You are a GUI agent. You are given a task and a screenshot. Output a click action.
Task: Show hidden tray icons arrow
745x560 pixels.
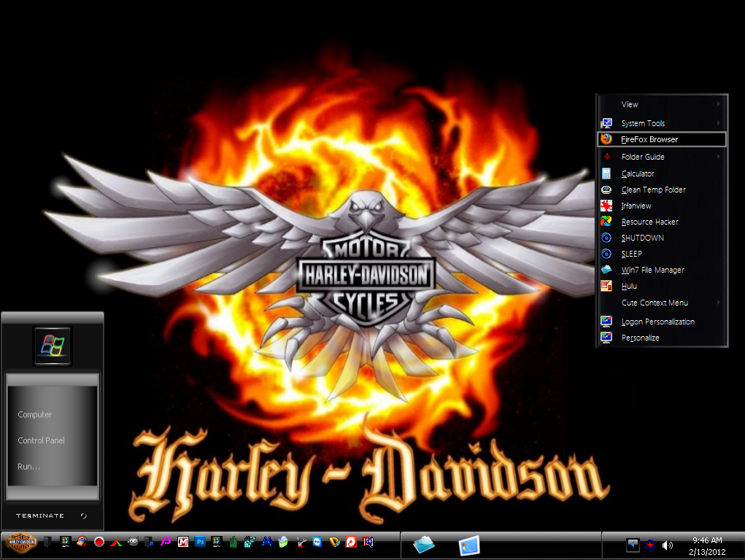click(633, 545)
